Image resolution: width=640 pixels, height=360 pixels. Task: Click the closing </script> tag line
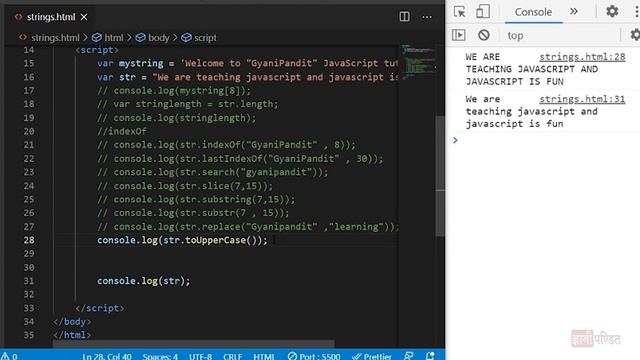[x=100, y=308]
